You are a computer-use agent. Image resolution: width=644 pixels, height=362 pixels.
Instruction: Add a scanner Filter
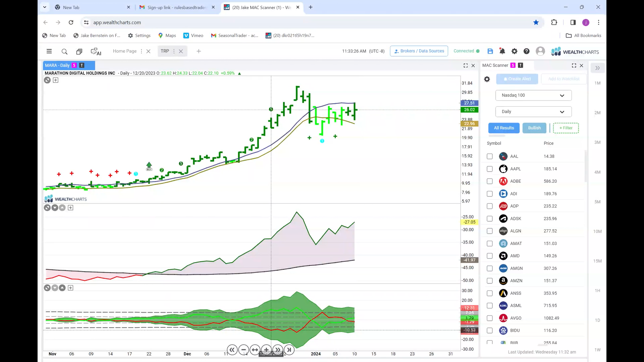pyautogui.click(x=566, y=128)
